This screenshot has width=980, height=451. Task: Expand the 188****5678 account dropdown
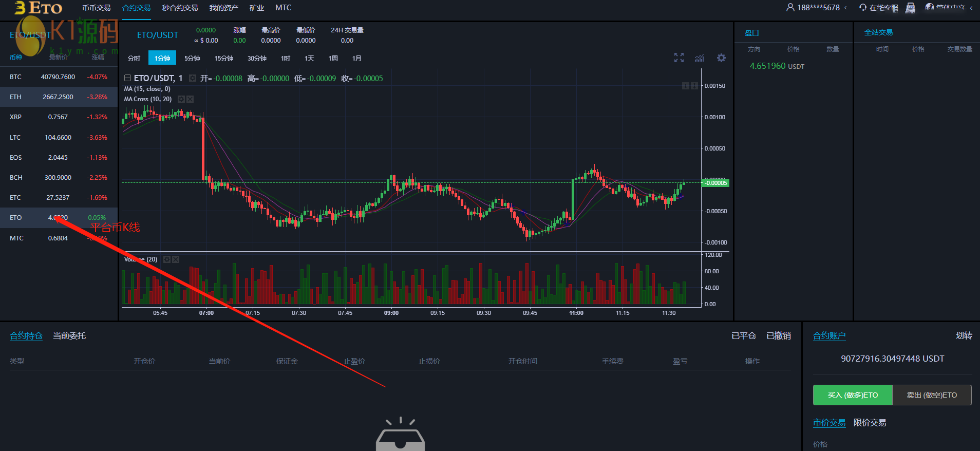(x=845, y=8)
